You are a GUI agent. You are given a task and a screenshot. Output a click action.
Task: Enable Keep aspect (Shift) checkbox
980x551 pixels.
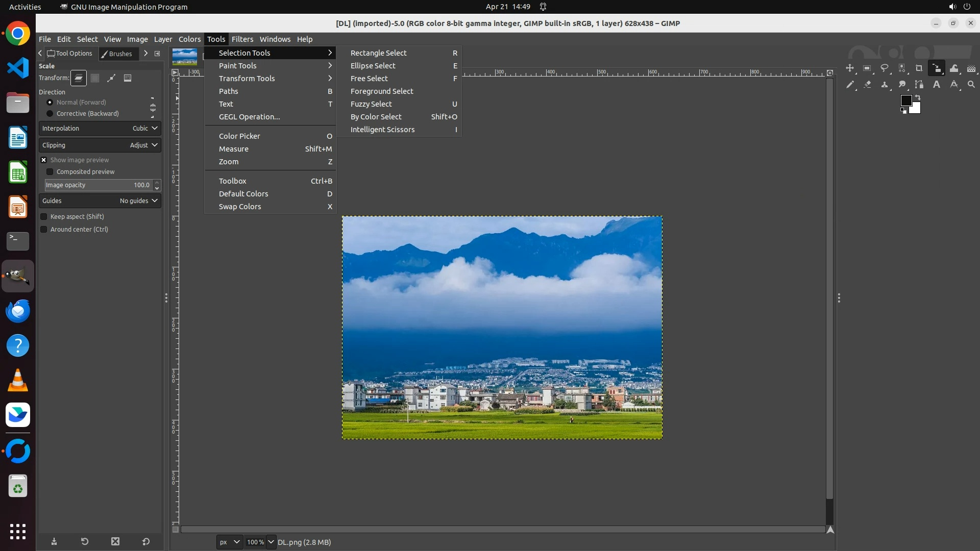44,217
